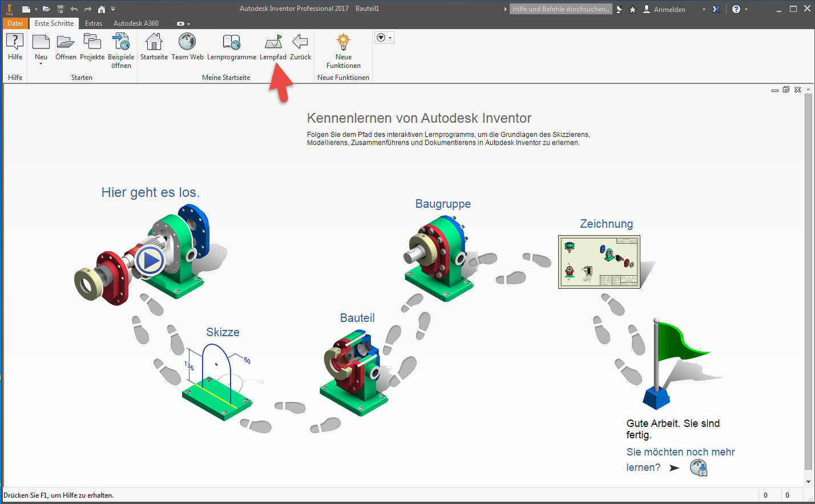The width and height of the screenshot is (815, 504).
Task: Open the Favorites star icon
Action: pos(632,9)
